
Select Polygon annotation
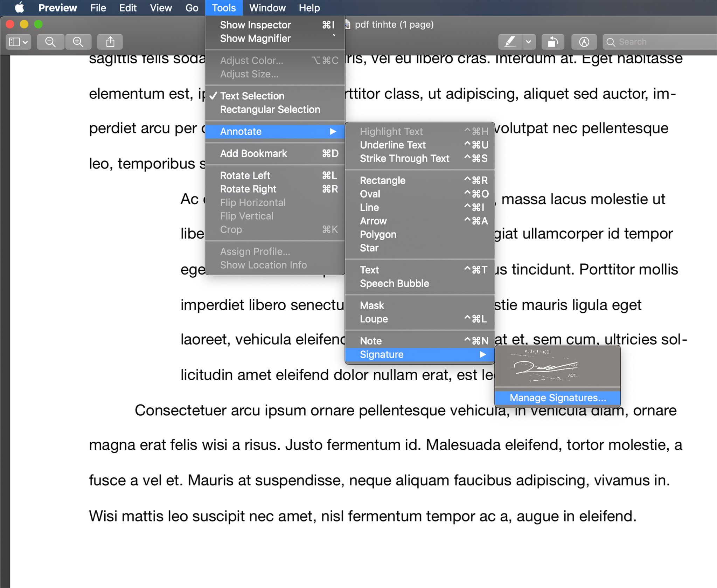point(420,235)
